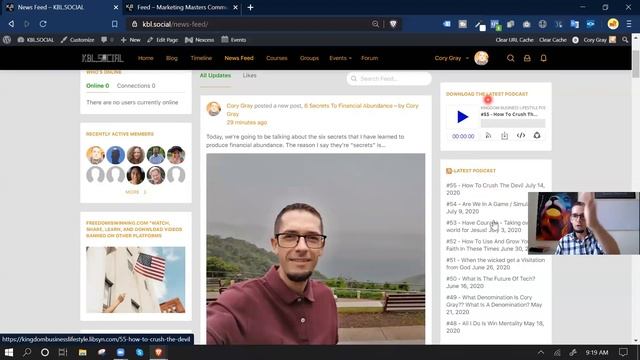This screenshot has height=360, width=640.
Task: Click the podcast share icon
Action: pos(537,136)
